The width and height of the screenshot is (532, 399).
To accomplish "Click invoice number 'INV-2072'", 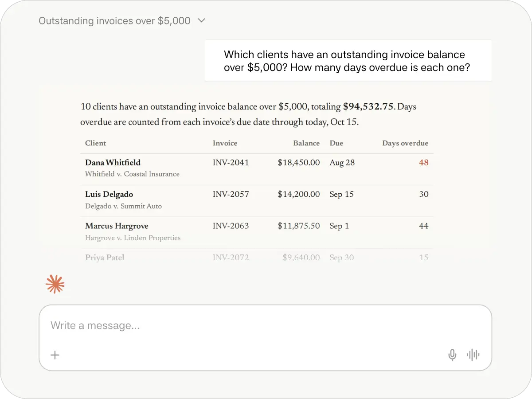I will tap(231, 258).
